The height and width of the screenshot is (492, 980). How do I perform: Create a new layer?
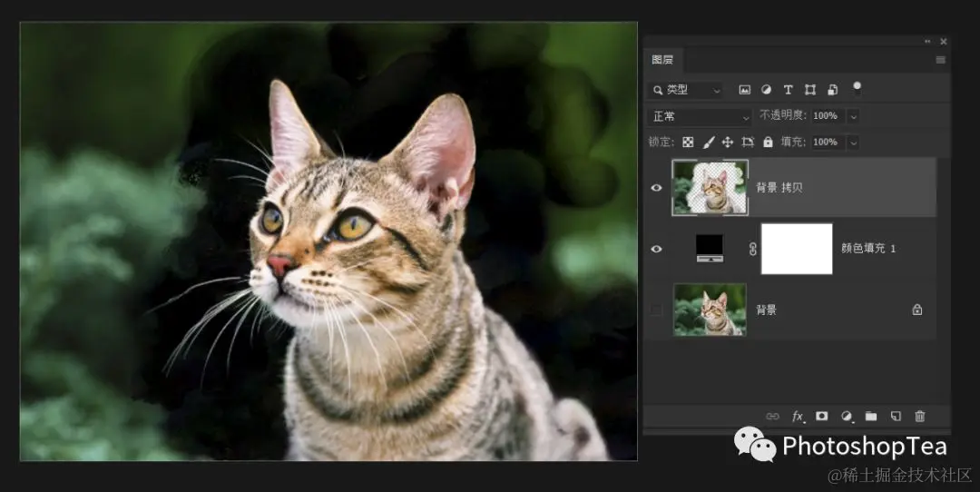(896, 417)
